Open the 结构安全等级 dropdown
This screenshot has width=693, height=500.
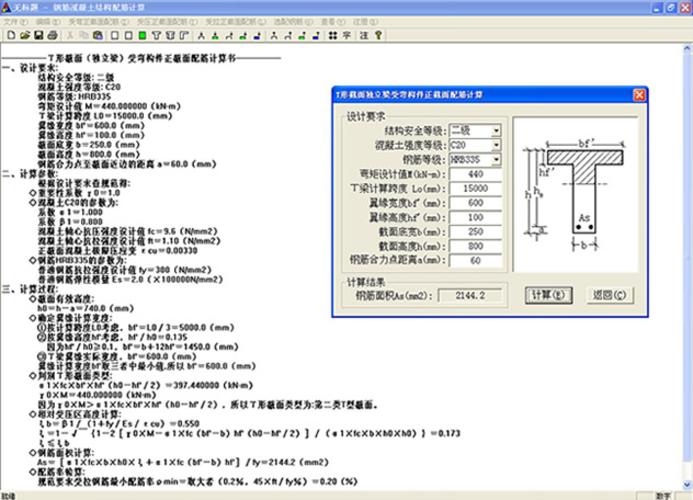point(496,130)
